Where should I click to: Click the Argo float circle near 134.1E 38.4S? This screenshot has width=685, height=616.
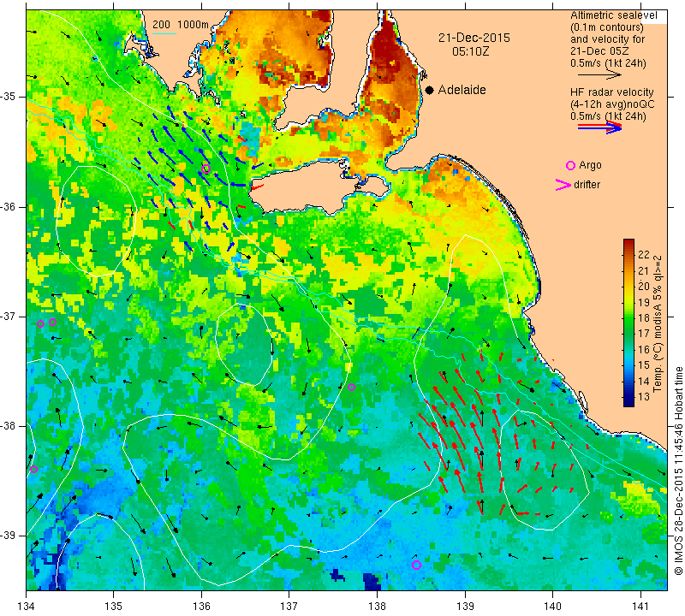tap(33, 470)
